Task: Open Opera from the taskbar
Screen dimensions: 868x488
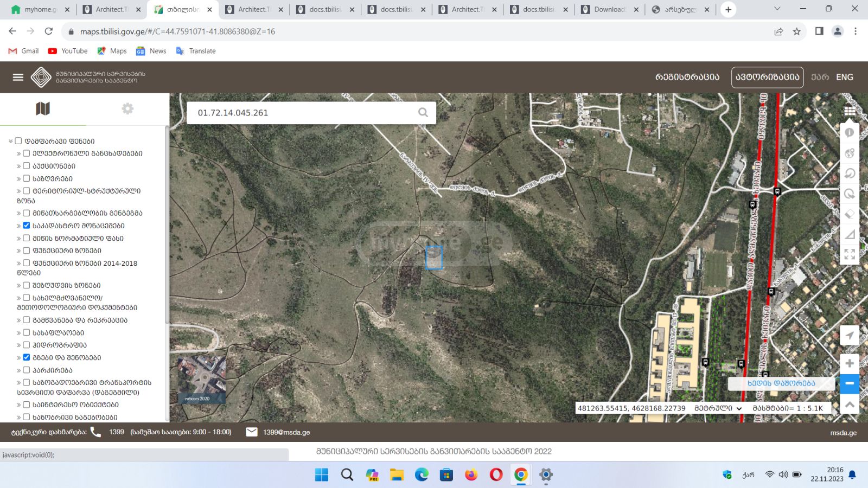Action: coord(496,475)
